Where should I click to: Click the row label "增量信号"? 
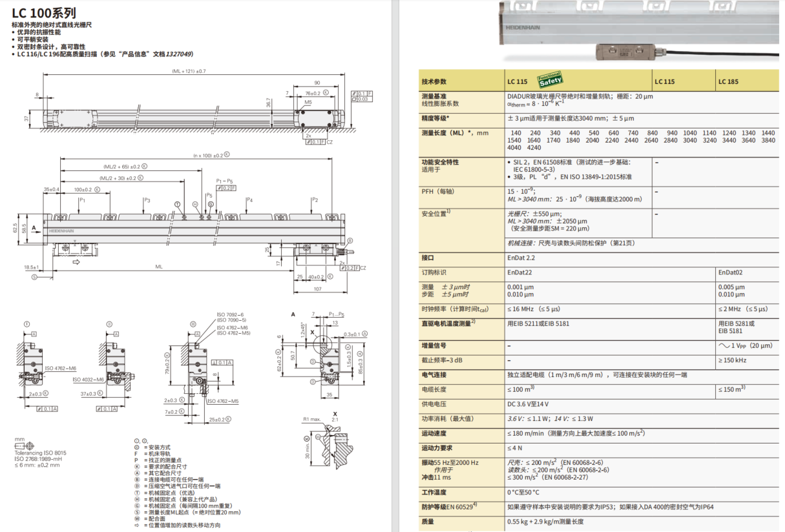point(434,346)
